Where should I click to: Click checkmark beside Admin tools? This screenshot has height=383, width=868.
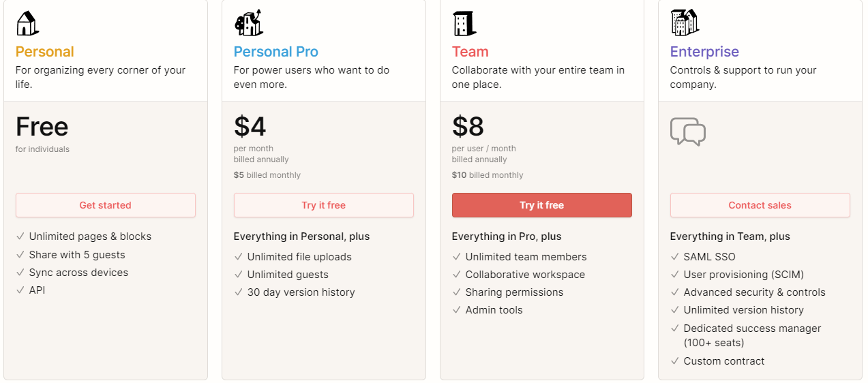coord(457,310)
